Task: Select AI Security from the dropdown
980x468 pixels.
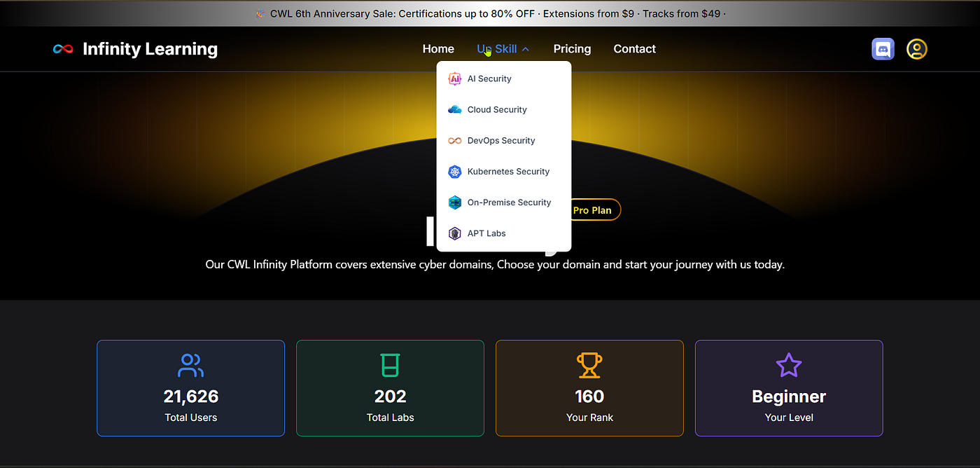Action: point(504,78)
